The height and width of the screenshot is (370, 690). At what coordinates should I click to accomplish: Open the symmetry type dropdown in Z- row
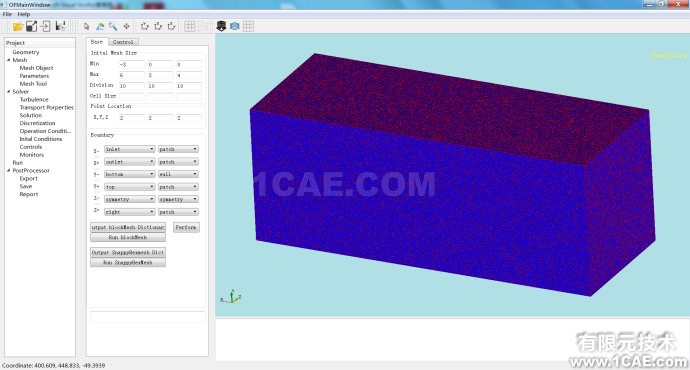(x=178, y=199)
